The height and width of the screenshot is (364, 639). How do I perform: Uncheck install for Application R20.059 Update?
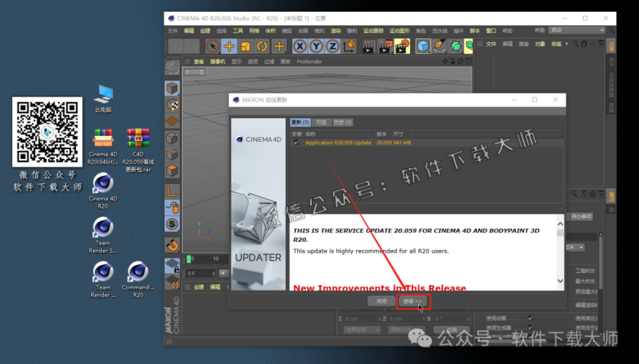click(296, 143)
